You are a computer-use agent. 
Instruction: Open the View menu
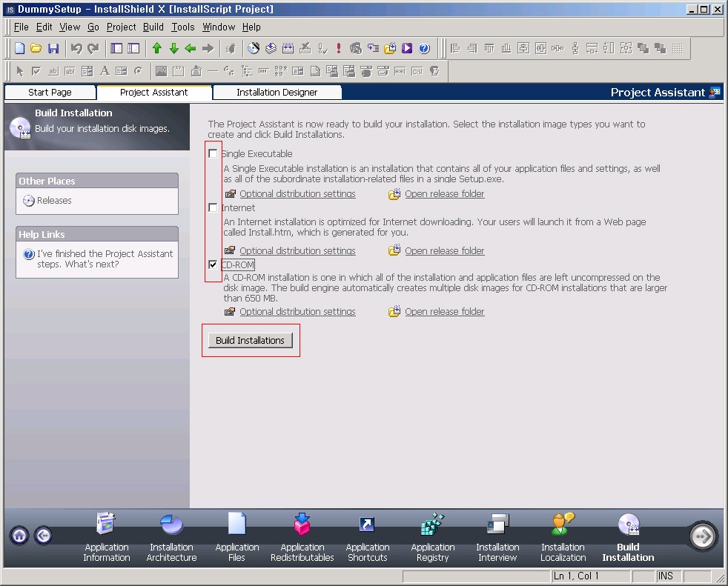(70, 27)
